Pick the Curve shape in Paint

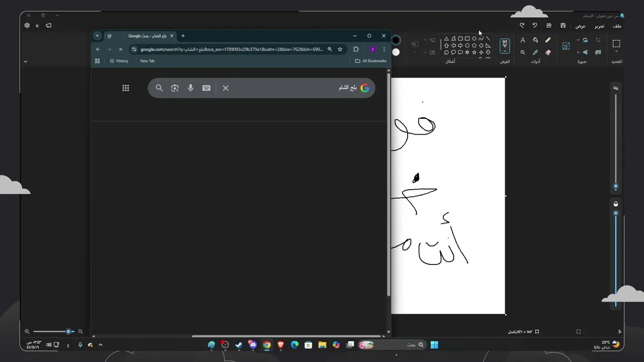[x=481, y=39]
